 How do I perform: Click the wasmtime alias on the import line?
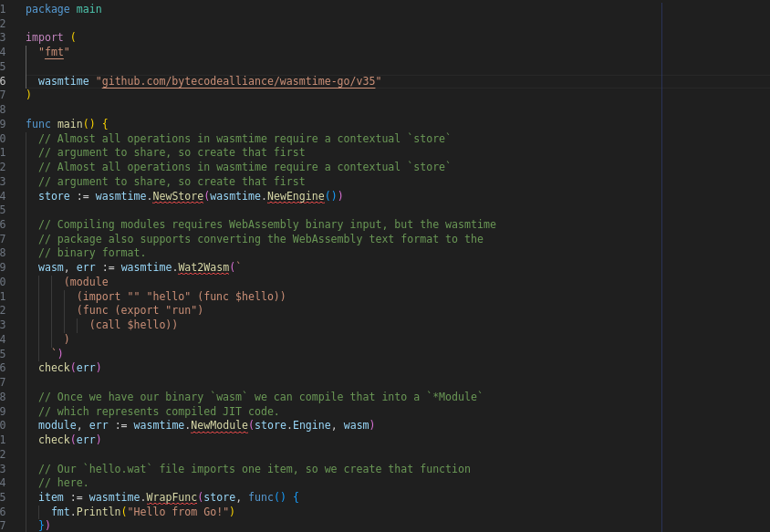(64, 81)
